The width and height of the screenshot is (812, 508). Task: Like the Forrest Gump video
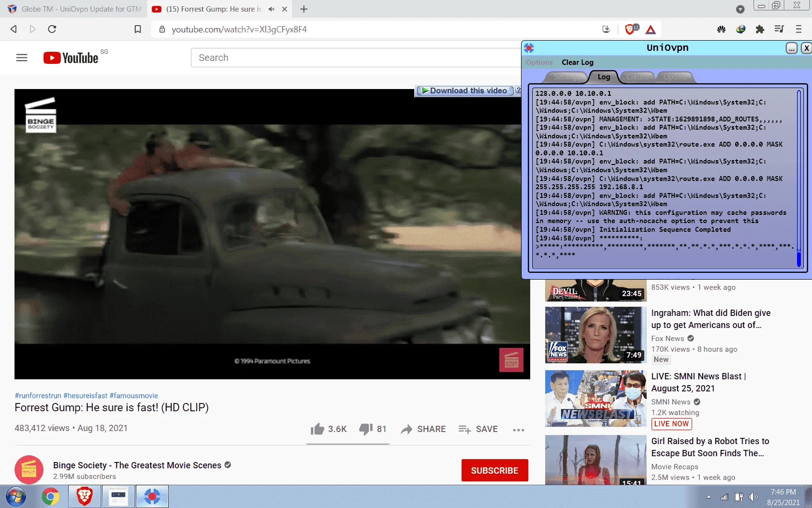[329, 429]
